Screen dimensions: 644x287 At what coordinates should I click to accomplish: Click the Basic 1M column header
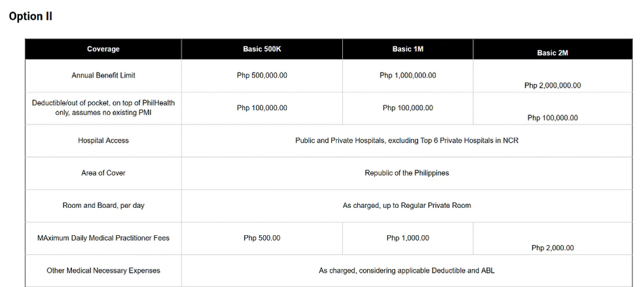coord(408,49)
